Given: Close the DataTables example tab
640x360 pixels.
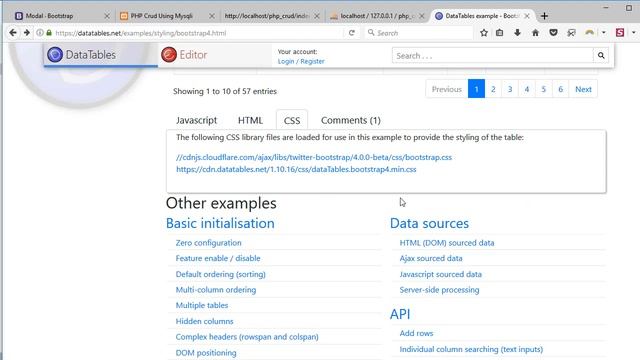Looking at the screenshot, I should click(527, 16).
